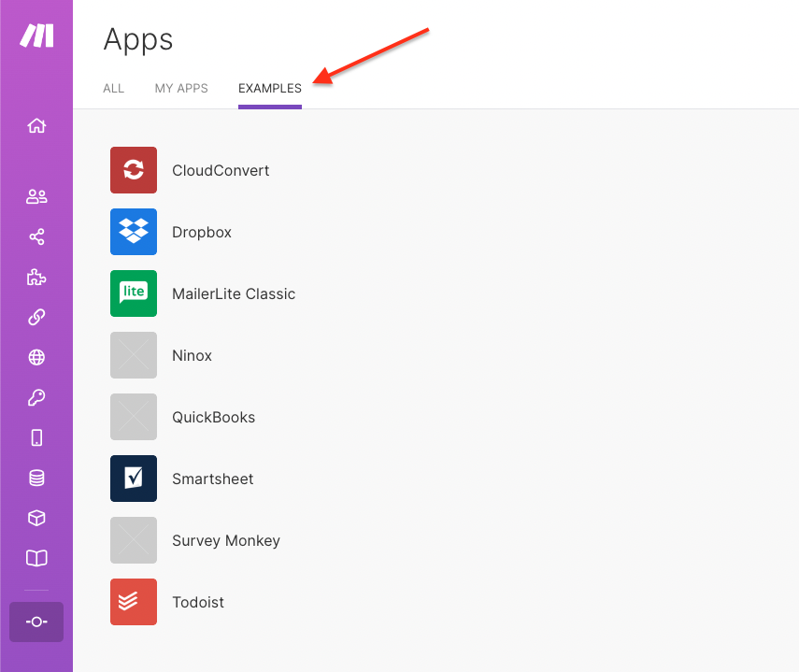Click the QuickBooks placeholder icon
Screen dimensions: 799x672
[x=134, y=417]
